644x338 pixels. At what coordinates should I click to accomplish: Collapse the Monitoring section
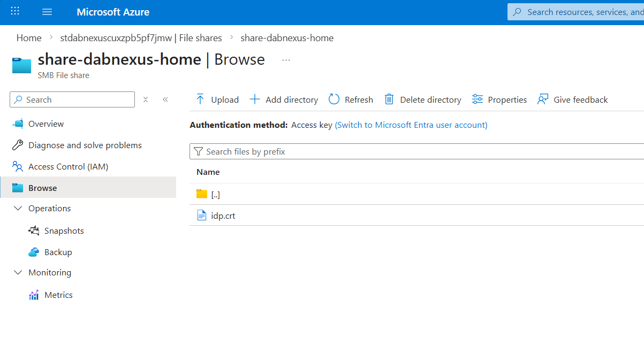point(18,273)
